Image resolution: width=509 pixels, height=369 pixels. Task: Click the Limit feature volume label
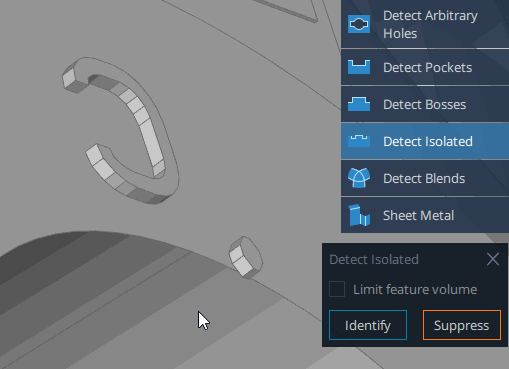pos(415,289)
